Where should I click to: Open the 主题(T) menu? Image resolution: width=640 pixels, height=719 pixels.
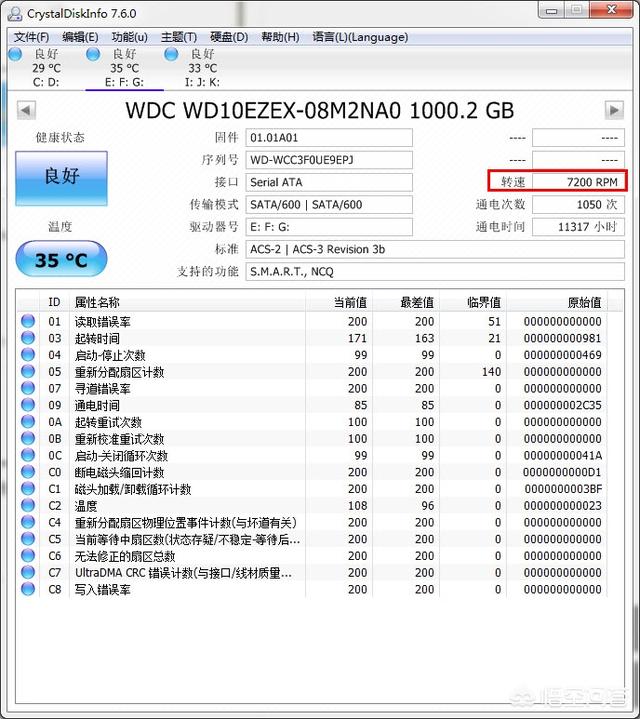(x=179, y=37)
